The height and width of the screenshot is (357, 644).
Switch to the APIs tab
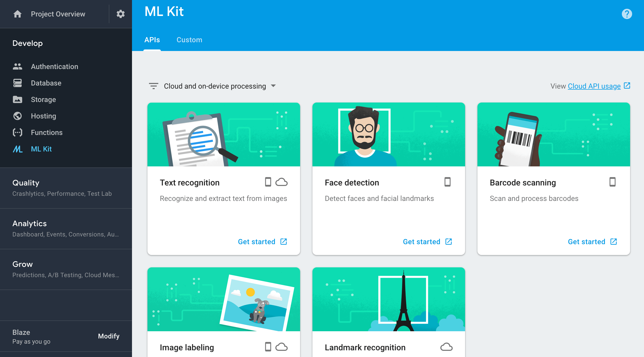point(152,40)
